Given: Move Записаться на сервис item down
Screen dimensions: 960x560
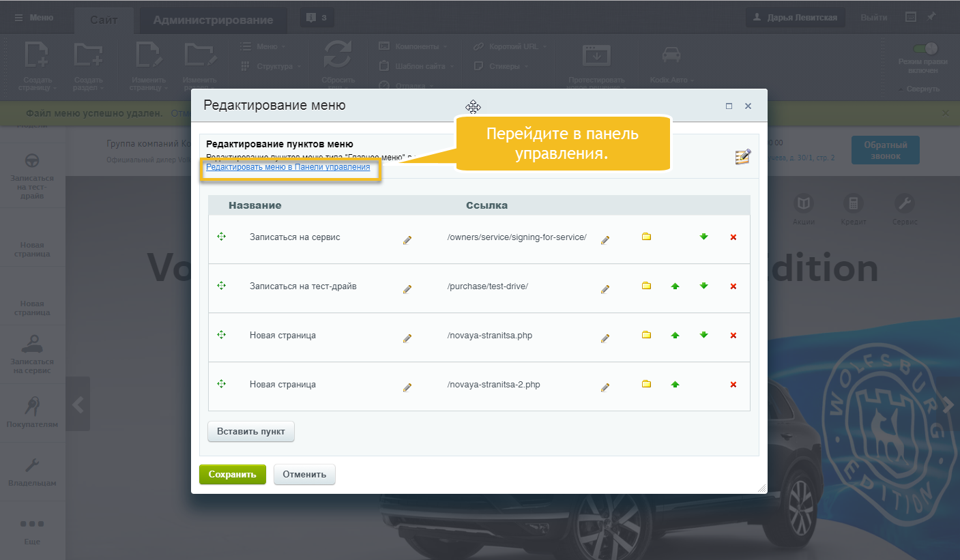Looking at the screenshot, I should coord(703,237).
